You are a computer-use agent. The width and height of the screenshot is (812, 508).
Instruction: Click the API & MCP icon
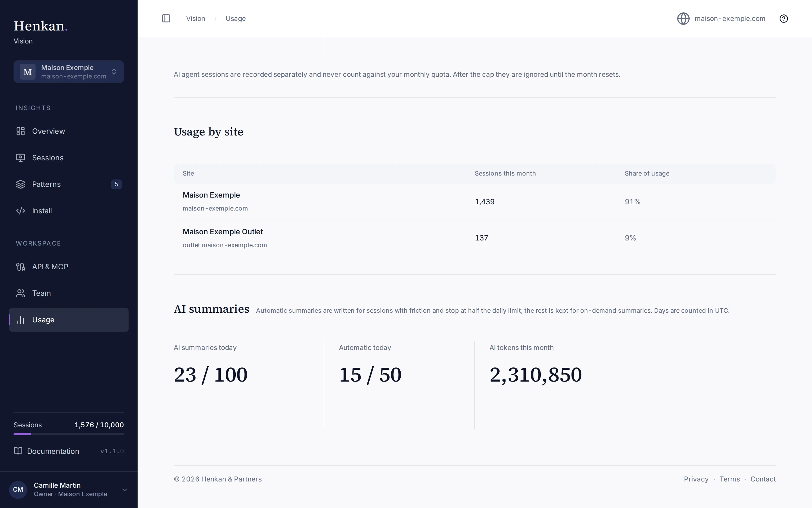tap(21, 266)
